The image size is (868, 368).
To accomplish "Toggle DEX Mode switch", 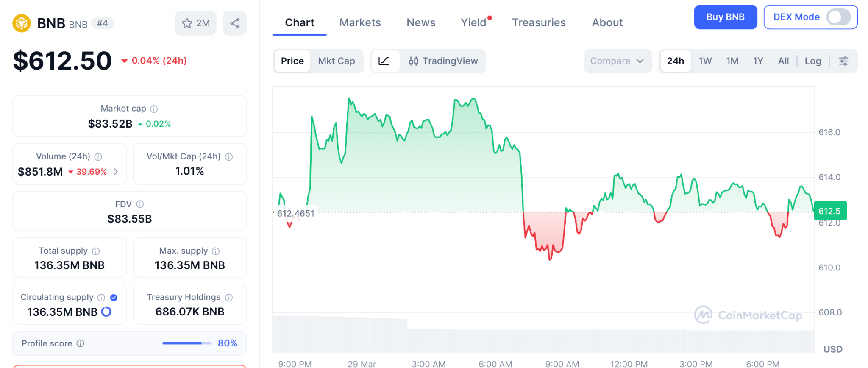I will (838, 17).
